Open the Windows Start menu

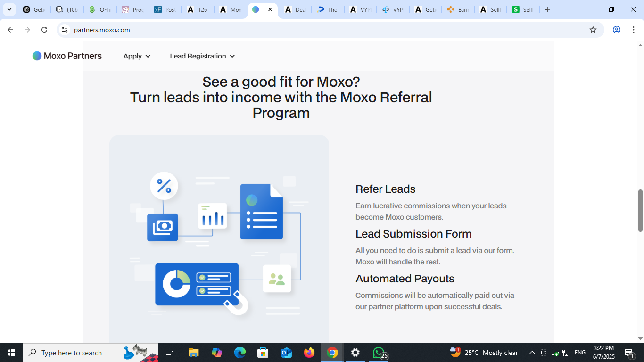click(11, 353)
